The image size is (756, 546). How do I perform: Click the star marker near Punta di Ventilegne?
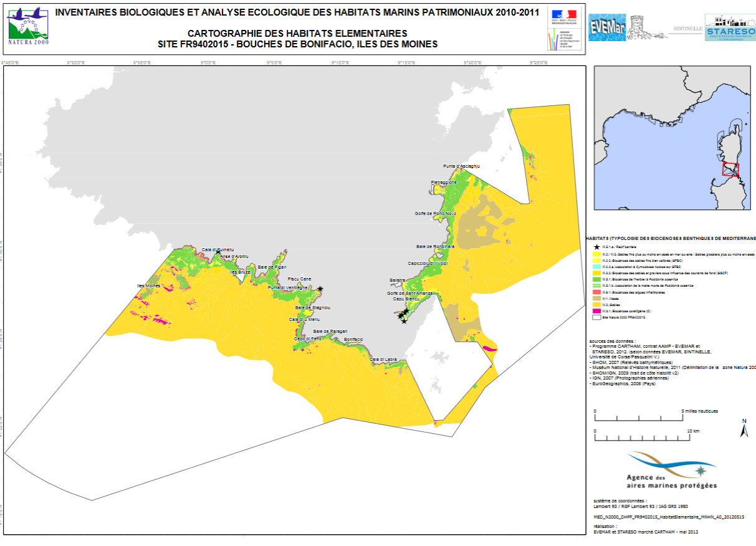[x=320, y=289]
